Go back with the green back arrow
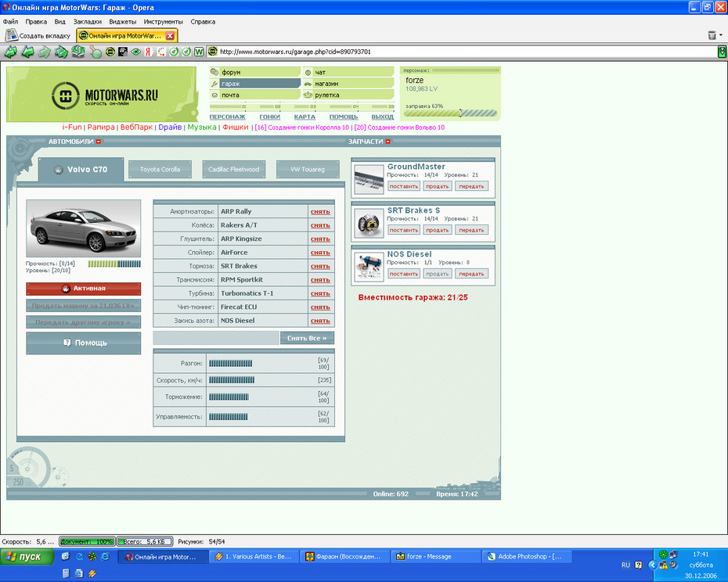The height and width of the screenshot is (582, 728). pyautogui.click(x=27, y=52)
